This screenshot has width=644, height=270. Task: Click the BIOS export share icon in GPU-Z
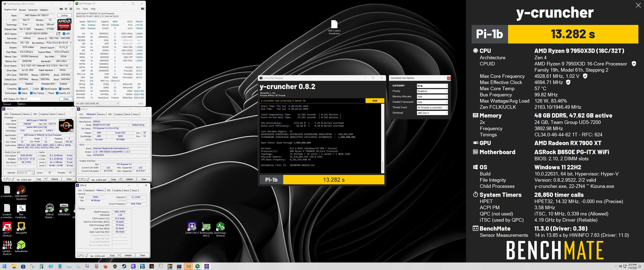click(58, 34)
